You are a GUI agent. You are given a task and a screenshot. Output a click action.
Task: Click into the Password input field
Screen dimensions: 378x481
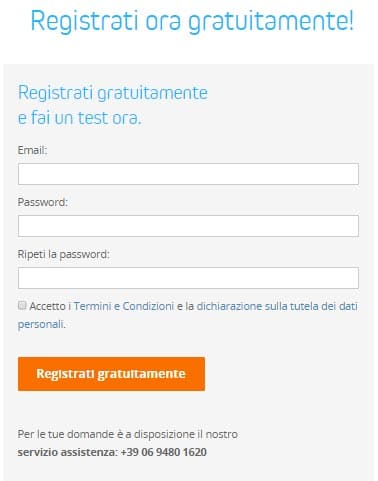[188, 226]
